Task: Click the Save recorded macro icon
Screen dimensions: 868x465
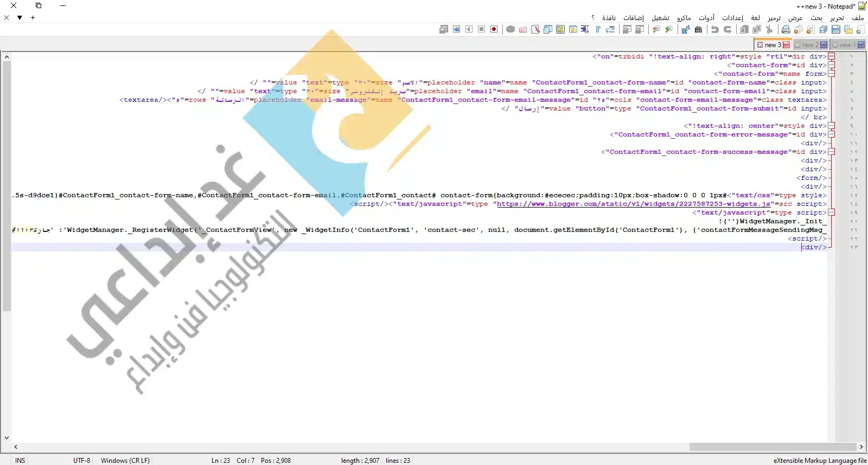Action: [444, 29]
